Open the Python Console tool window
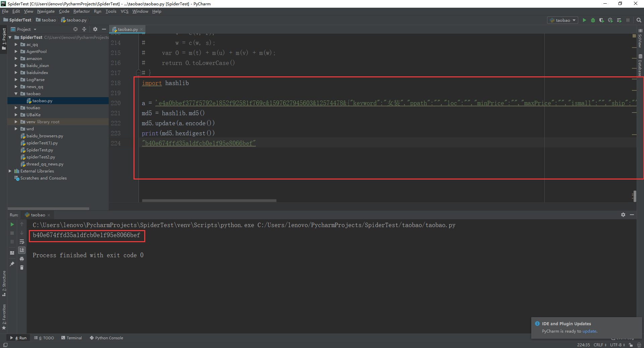Image resolution: width=644 pixels, height=348 pixels. point(106,338)
